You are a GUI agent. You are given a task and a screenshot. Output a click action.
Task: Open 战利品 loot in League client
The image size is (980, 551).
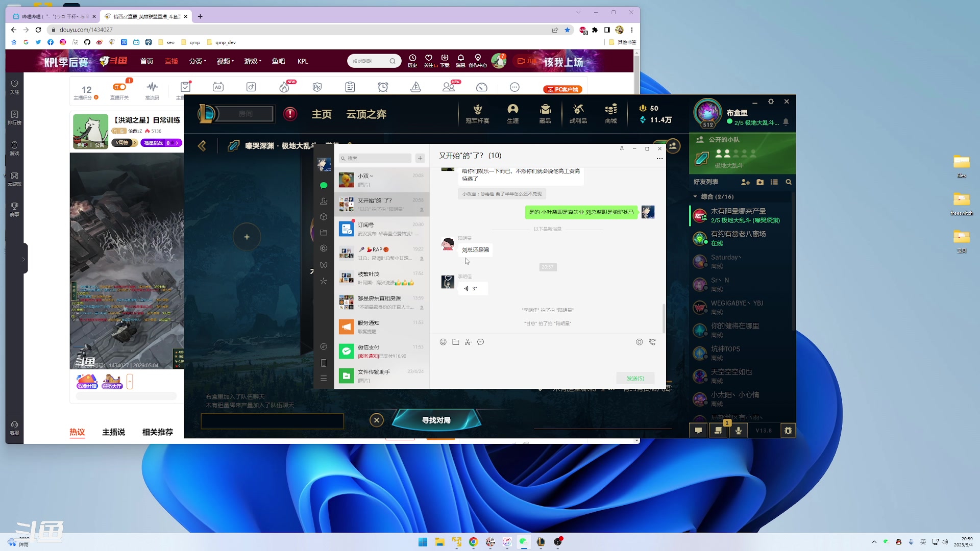[578, 114]
